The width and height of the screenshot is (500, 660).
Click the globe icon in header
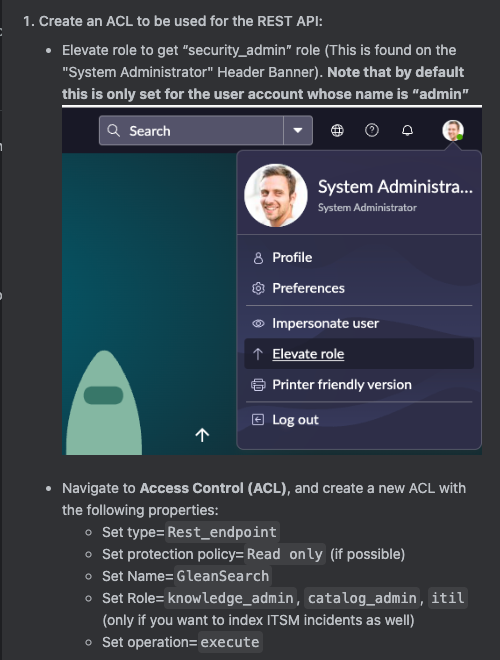(337, 130)
